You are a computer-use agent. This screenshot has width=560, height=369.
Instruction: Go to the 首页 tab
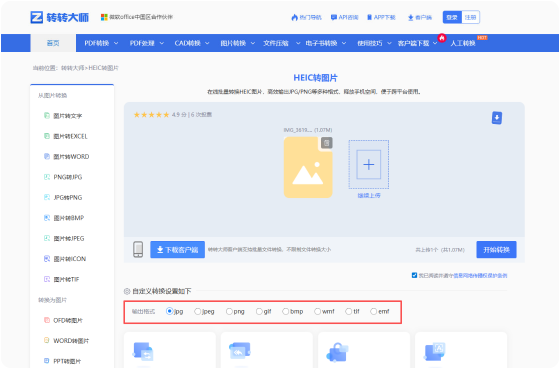53,43
